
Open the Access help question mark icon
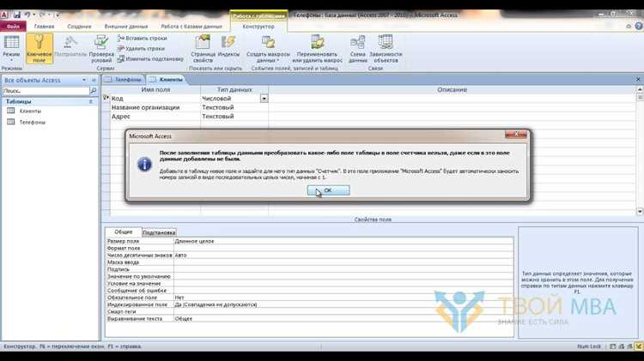tap(638, 26)
